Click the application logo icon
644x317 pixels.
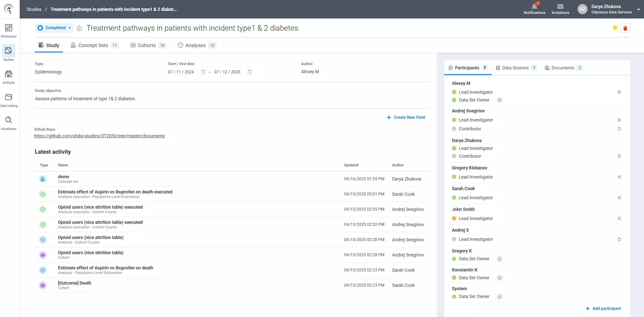tap(9, 9)
